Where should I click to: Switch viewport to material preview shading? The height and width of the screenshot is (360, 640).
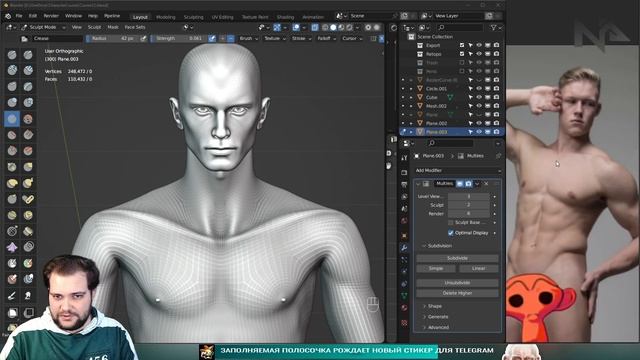(341, 27)
